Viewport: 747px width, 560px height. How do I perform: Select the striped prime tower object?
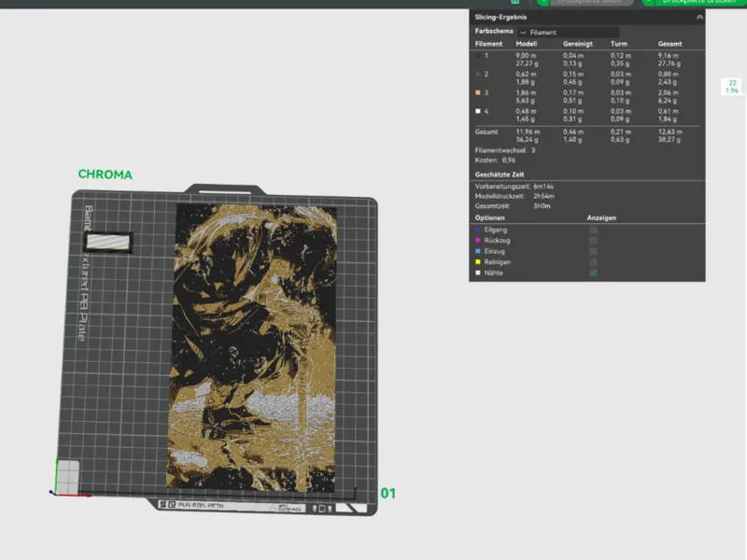click(x=108, y=242)
